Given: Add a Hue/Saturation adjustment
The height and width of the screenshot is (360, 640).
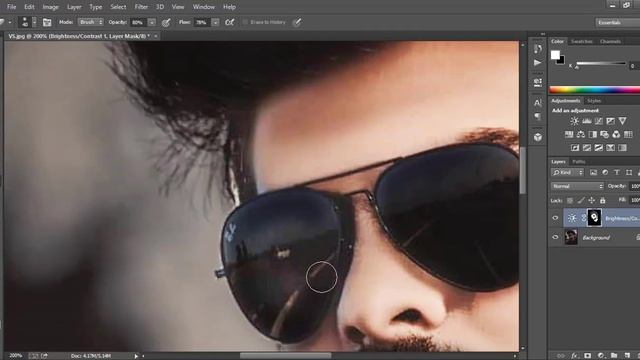Looking at the screenshot, I should (569, 134).
